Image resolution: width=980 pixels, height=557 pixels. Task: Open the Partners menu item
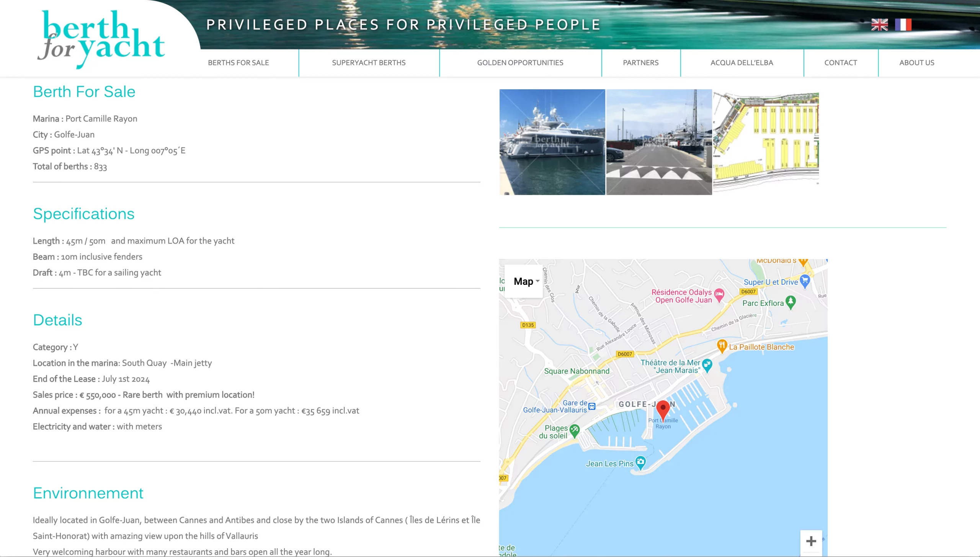coord(640,63)
